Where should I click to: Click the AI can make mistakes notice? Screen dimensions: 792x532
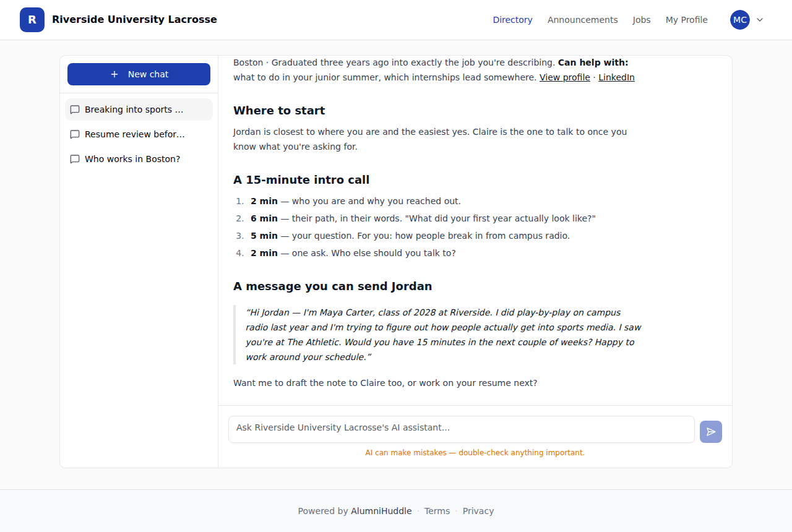click(475, 453)
